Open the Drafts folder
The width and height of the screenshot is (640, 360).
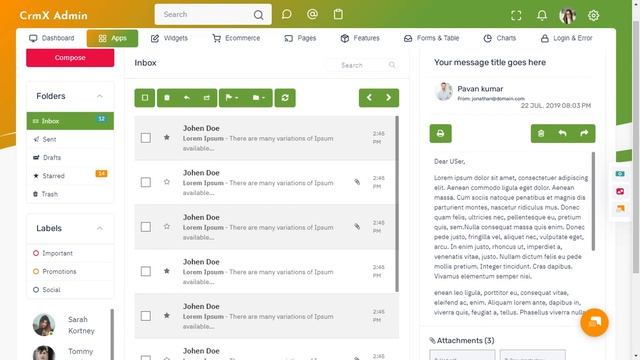point(70,158)
